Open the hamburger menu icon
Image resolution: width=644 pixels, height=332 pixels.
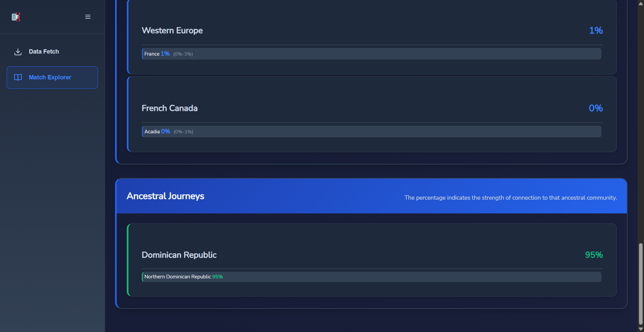[88, 17]
